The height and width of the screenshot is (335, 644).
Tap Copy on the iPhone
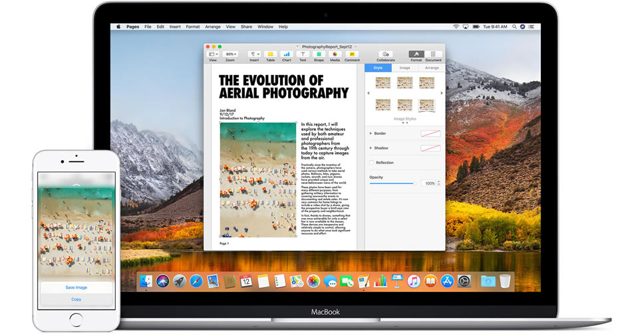76,299
